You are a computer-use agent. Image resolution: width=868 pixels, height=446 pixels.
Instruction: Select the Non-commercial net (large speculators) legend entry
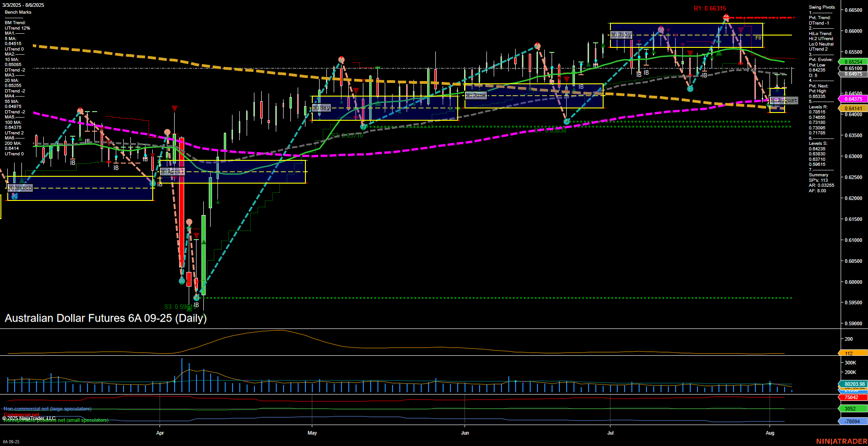[46, 409]
